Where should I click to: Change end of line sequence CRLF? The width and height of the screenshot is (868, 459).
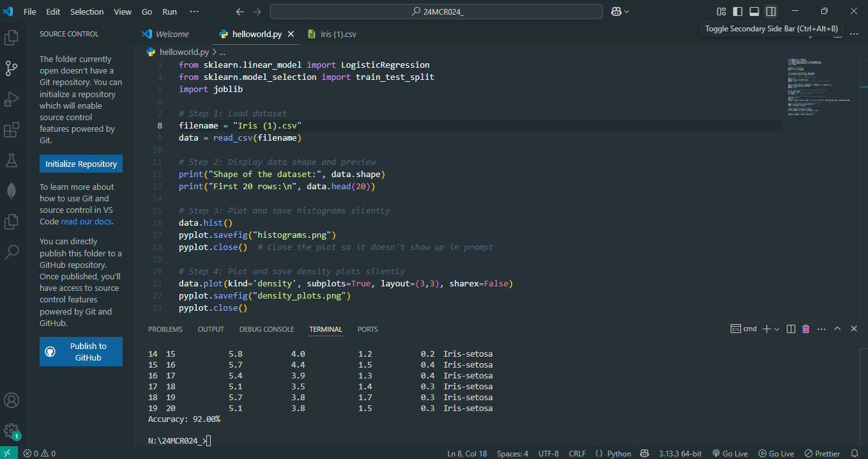(x=577, y=453)
